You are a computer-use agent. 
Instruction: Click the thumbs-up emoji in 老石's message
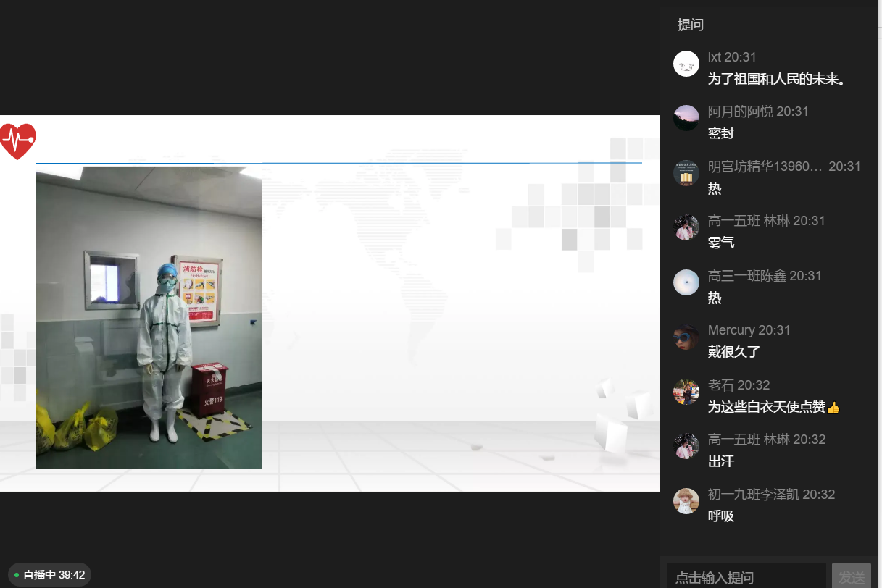click(x=833, y=407)
